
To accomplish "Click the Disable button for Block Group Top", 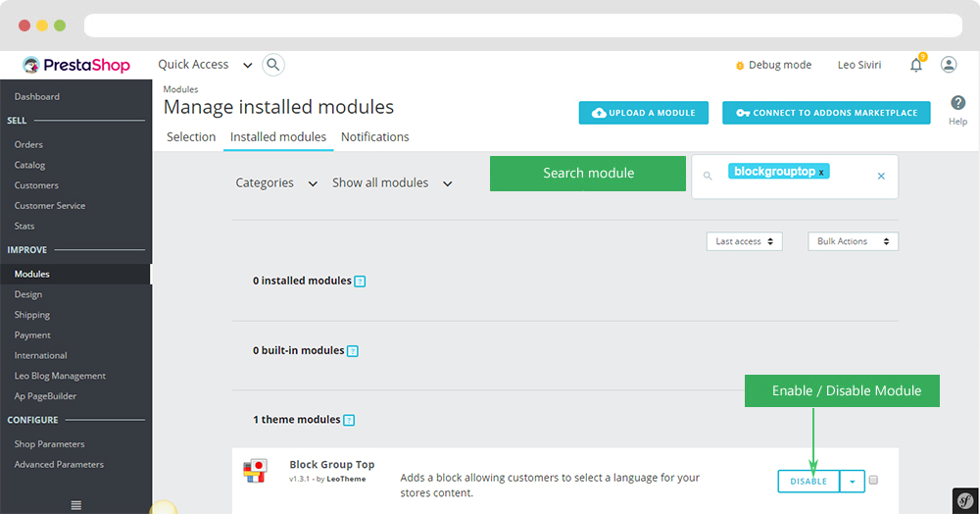I will coord(808,482).
